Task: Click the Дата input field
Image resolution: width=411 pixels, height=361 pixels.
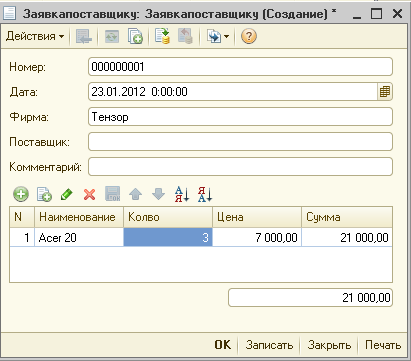Action: [x=233, y=92]
